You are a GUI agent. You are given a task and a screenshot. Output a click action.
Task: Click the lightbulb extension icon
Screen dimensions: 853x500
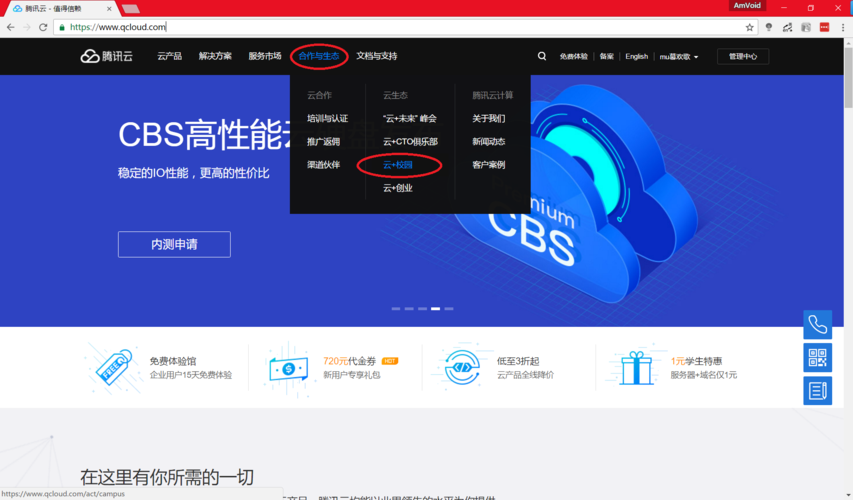(x=769, y=27)
